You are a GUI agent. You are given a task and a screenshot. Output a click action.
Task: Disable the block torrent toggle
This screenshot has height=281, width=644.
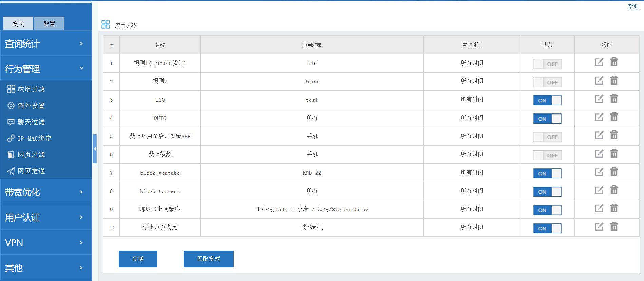click(x=547, y=192)
